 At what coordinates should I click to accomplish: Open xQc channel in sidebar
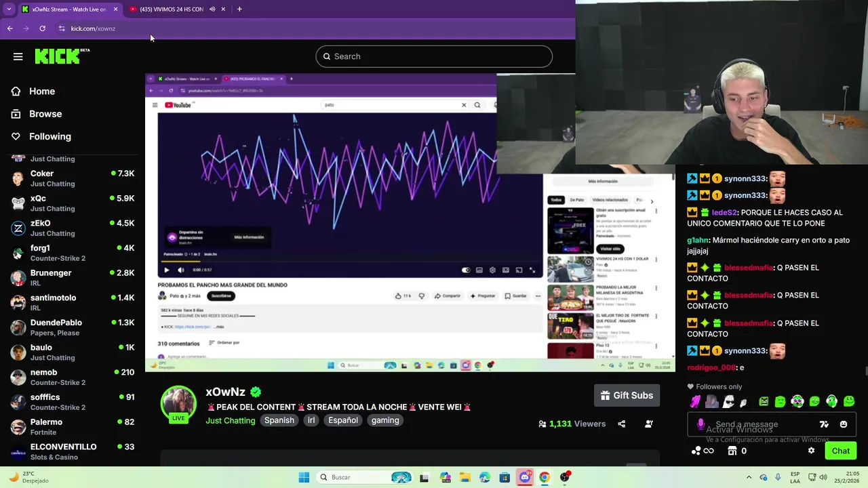pyautogui.click(x=73, y=203)
